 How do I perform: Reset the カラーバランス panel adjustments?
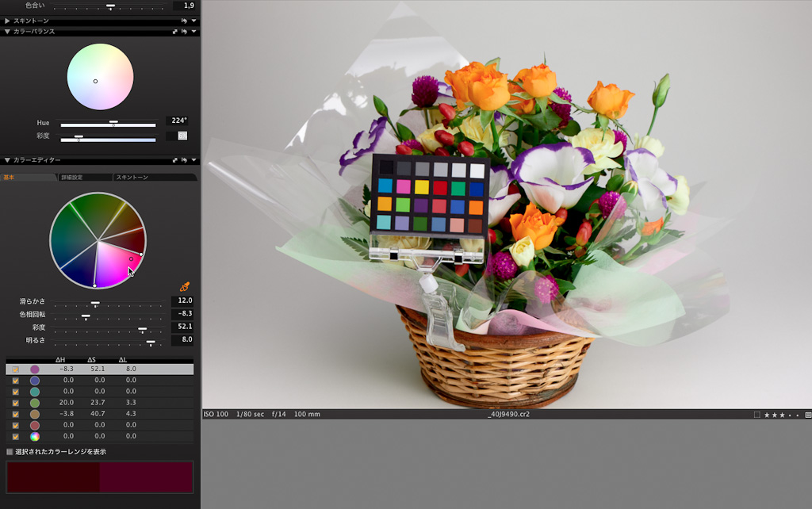pyautogui.click(x=184, y=32)
